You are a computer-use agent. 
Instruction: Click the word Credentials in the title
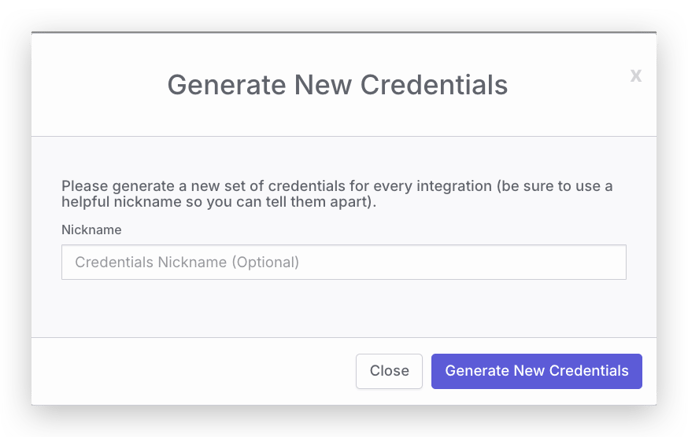[x=434, y=85]
